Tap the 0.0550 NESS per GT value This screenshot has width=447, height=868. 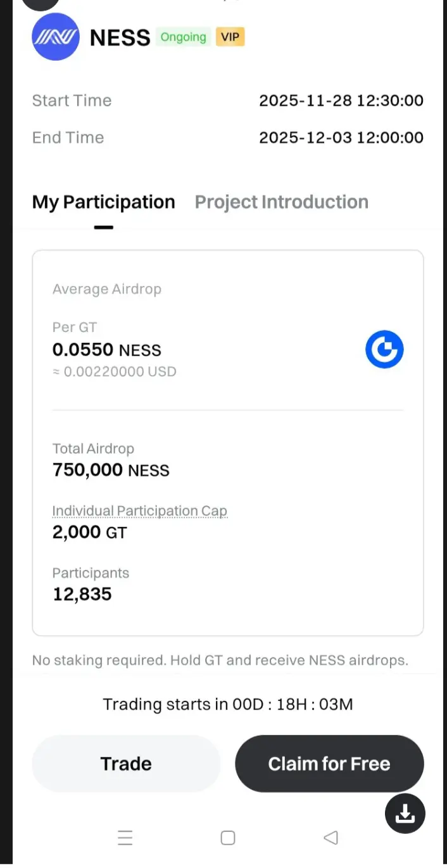(x=107, y=350)
